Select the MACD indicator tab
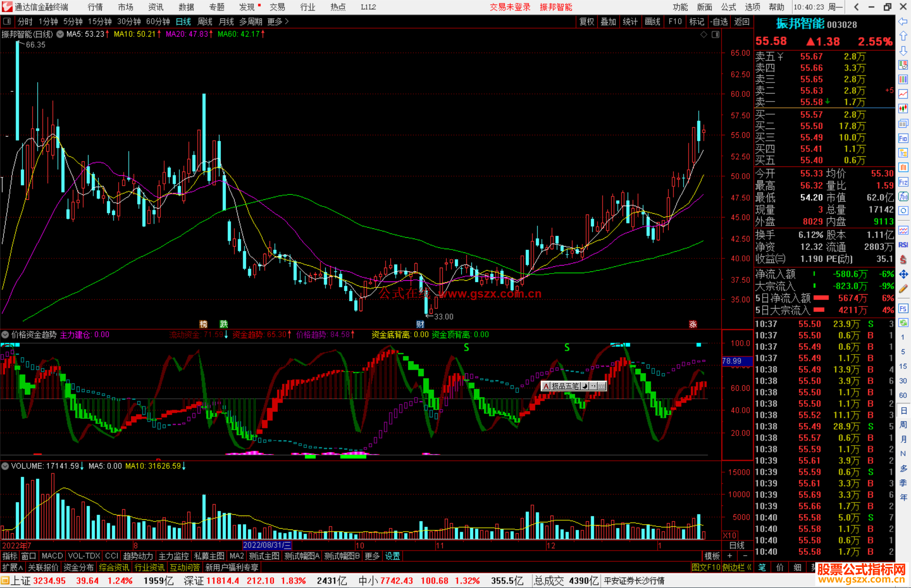911x588 pixels. (x=52, y=556)
